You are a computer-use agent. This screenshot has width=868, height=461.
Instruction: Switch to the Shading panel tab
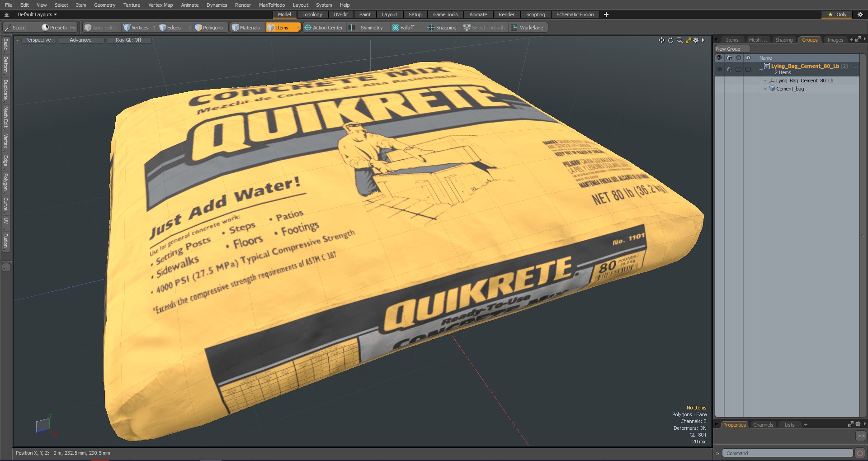pos(784,40)
